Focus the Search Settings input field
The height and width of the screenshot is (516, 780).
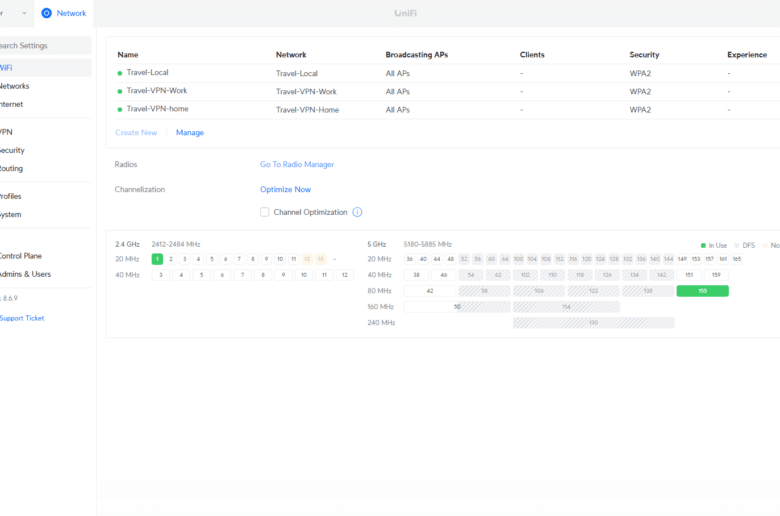click(45, 45)
